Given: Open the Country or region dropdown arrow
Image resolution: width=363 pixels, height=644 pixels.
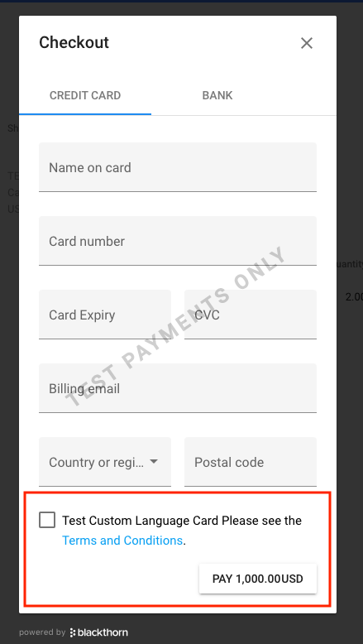Looking at the screenshot, I should (x=154, y=462).
